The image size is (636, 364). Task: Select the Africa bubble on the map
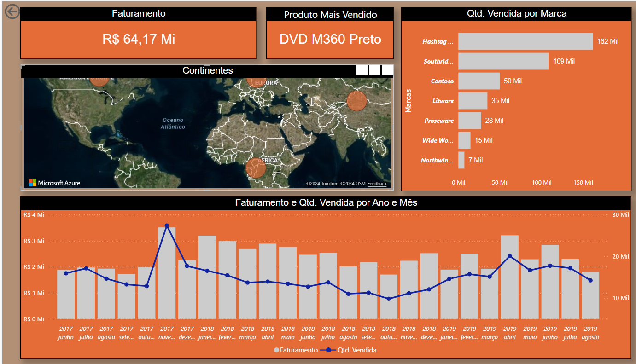[x=256, y=168]
